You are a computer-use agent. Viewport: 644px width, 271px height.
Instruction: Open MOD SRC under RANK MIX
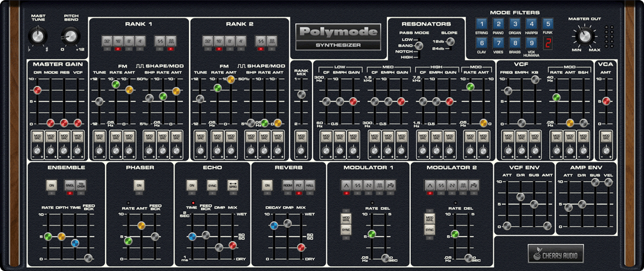pyautogui.click(x=301, y=137)
